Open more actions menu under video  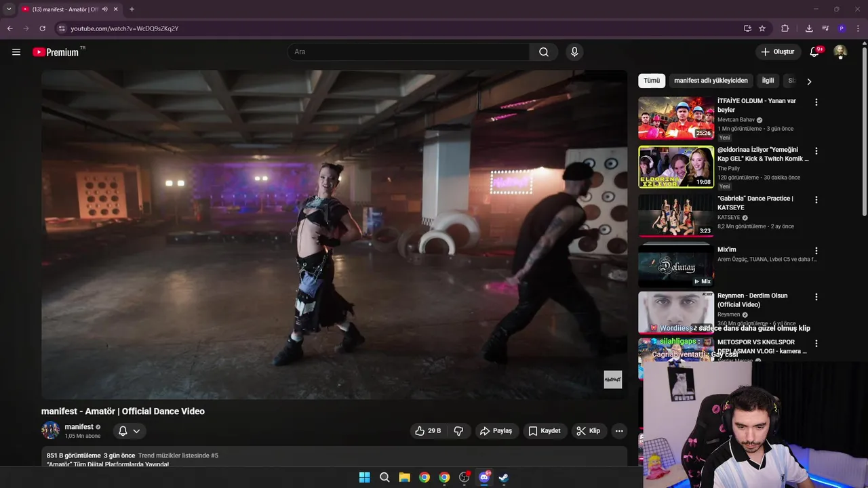[x=619, y=431]
